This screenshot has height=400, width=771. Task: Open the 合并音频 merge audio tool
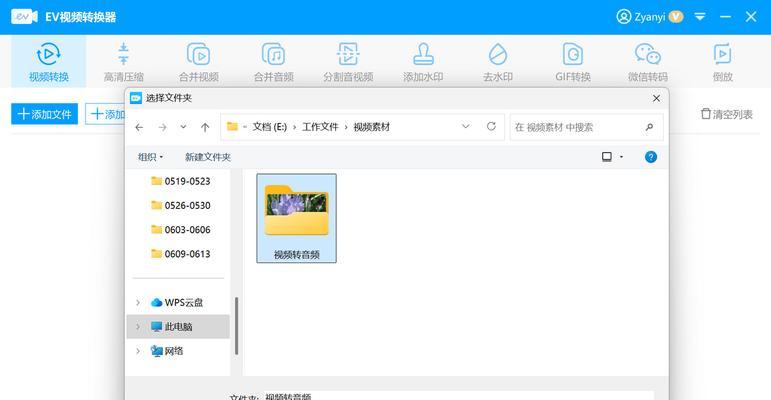(x=273, y=62)
